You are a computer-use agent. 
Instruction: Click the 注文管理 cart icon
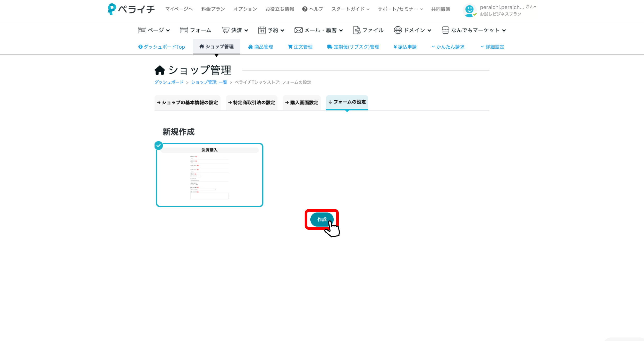[x=290, y=47]
